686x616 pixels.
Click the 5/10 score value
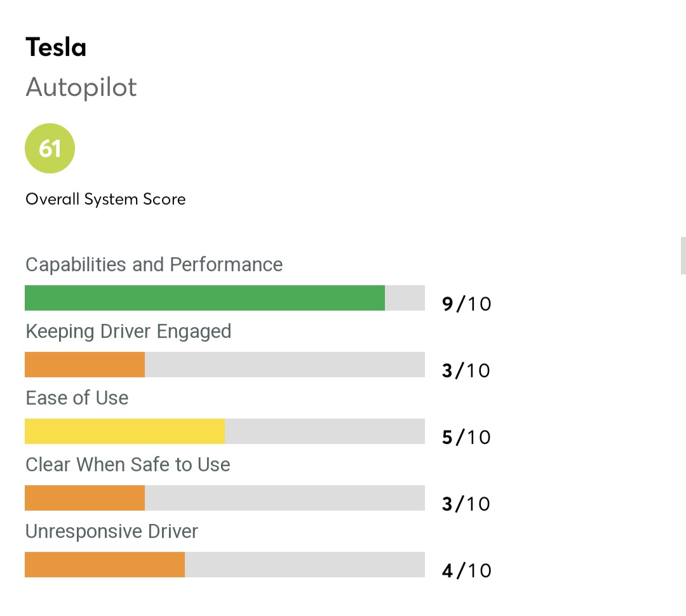pyautogui.click(x=466, y=438)
